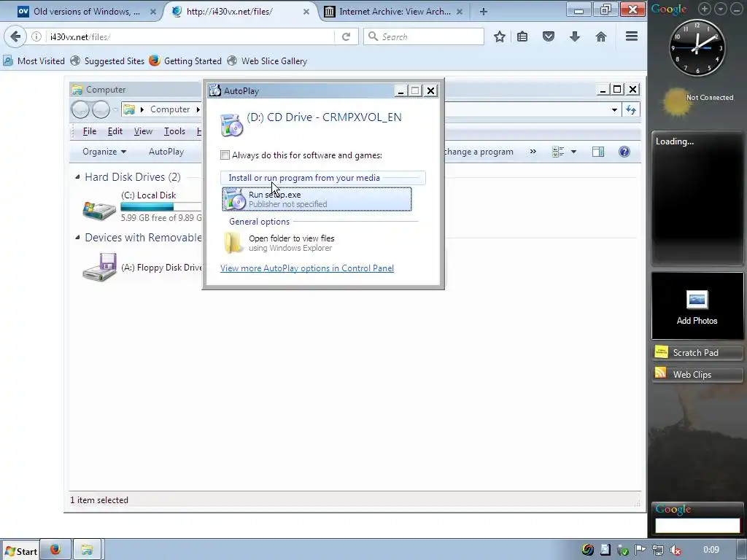Open Most Visited bookmarks
Image resolution: width=747 pixels, height=560 pixels.
click(x=34, y=61)
